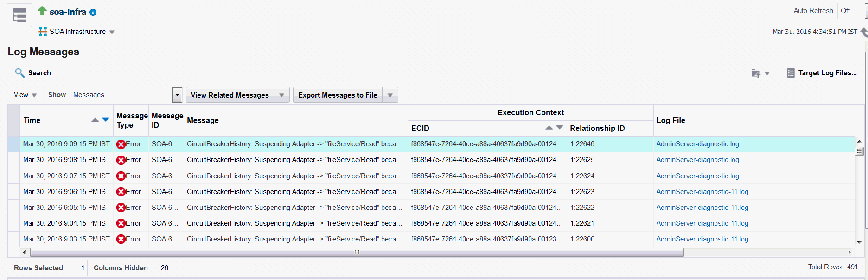
Task: Click the Export Messages to File button
Action: click(337, 95)
